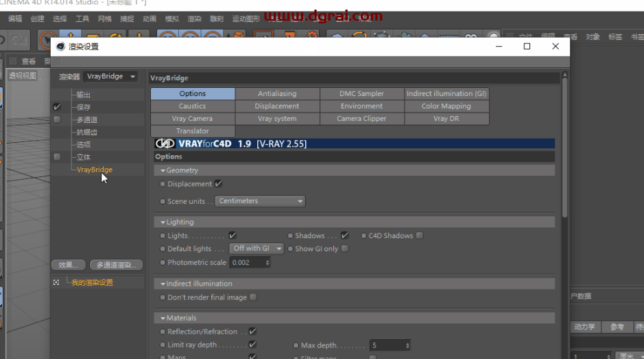Open the 模拟 menu in main window

pos(172,19)
